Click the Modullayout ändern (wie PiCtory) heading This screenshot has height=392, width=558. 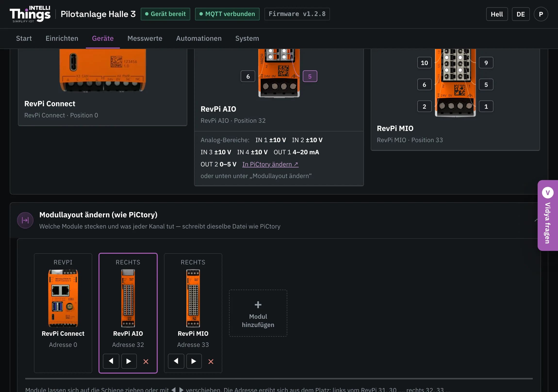(98, 215)
